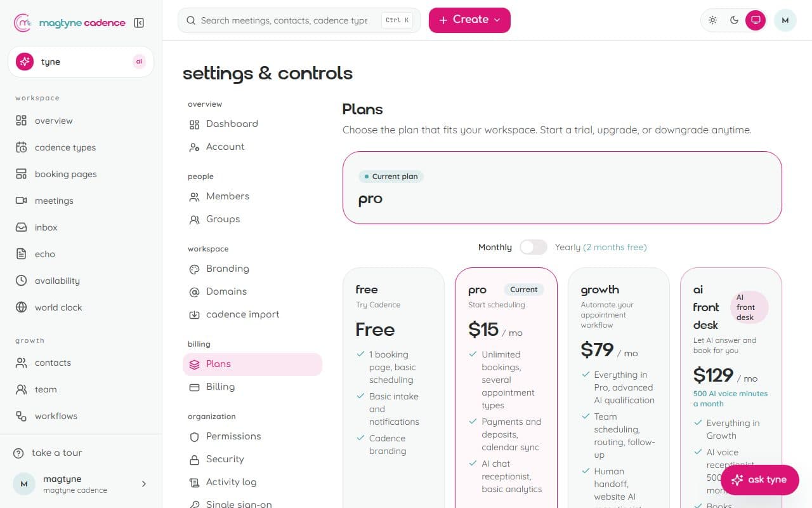This screenshot has height=508, width=812.
Task: Toggle Monthly to Yearly billing switch
Action: [534, 247]
